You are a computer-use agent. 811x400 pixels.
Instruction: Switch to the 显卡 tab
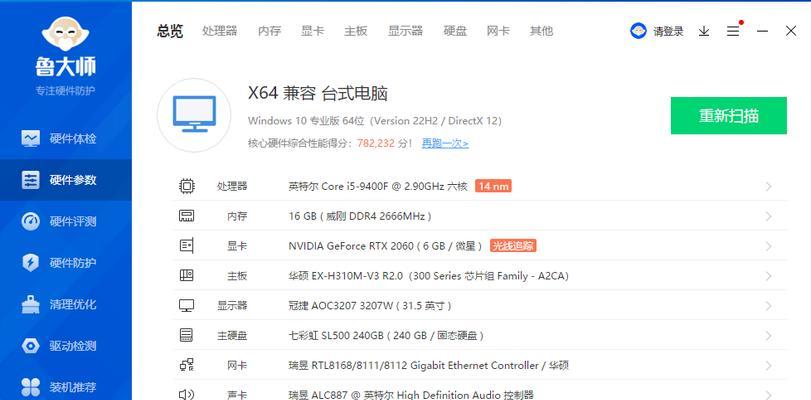(x=312, y=31)
